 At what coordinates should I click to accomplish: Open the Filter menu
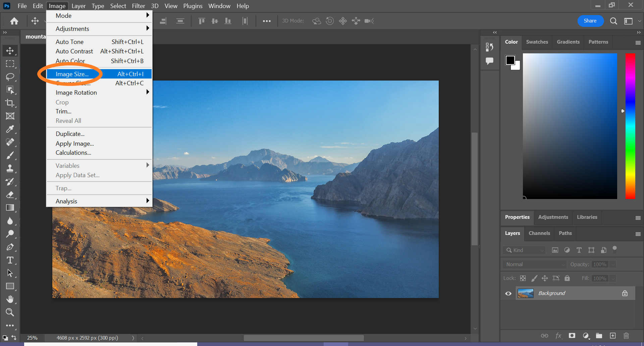click(139, 6)
